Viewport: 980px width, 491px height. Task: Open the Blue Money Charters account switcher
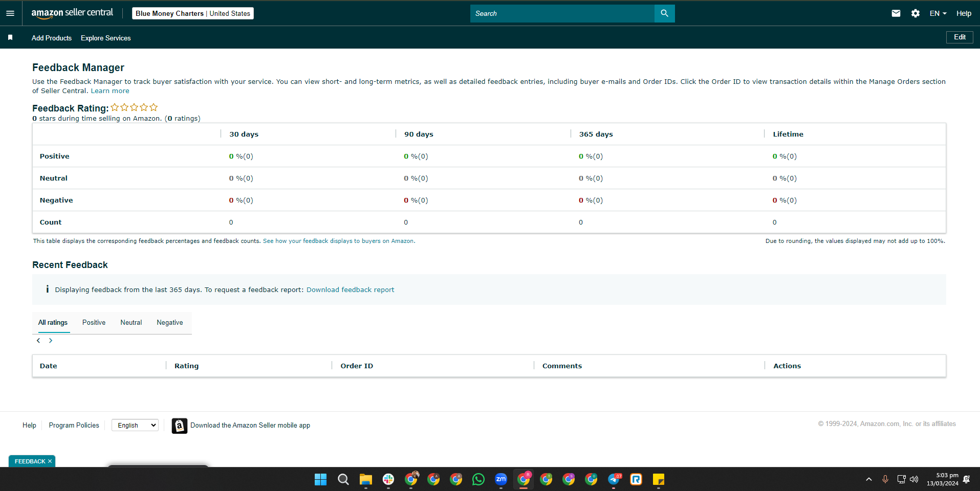point(193,13)
